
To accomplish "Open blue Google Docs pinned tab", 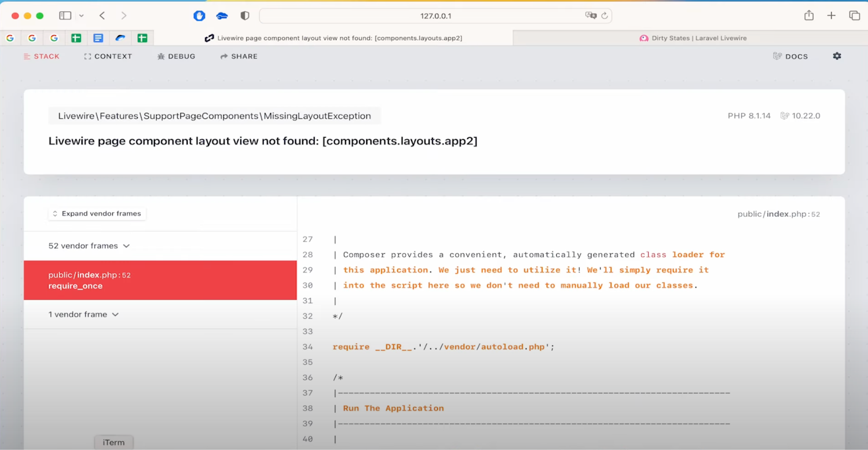I will pyautogui.click(x=98, y=38).
